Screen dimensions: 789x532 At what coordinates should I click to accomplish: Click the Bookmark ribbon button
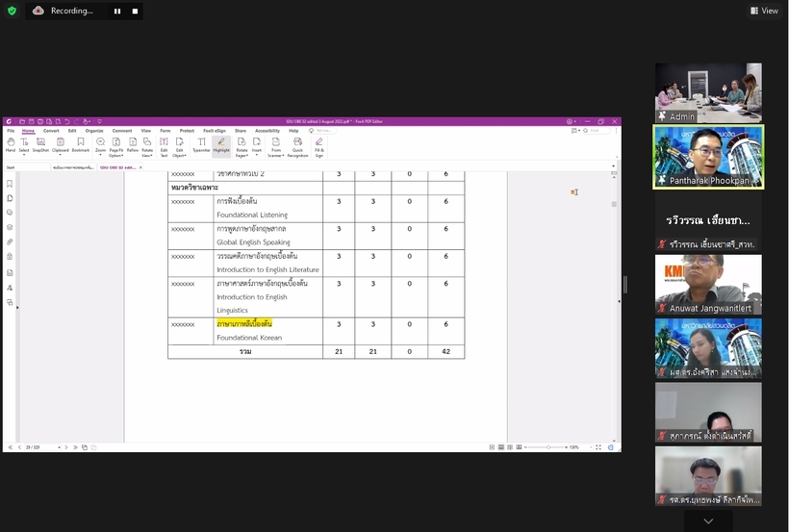[81, 145]
